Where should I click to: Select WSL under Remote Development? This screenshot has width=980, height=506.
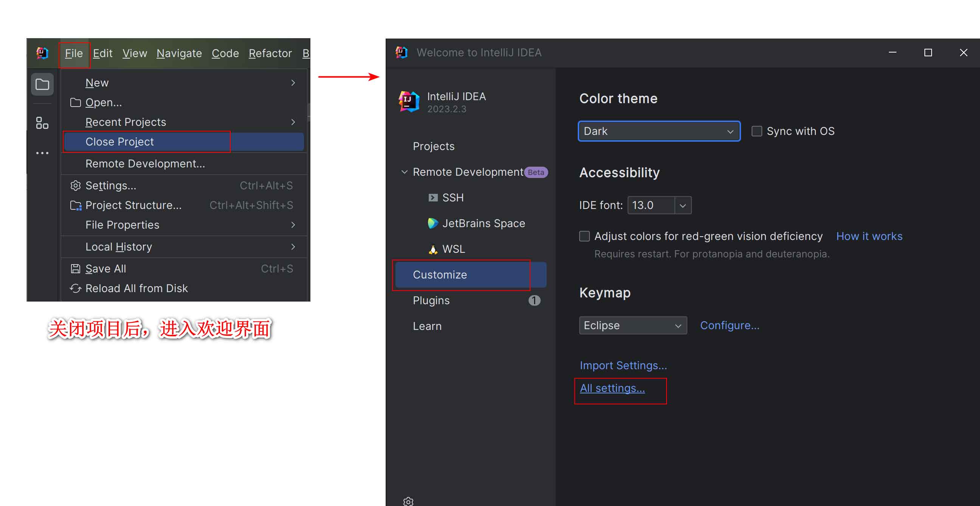pyautogui.click(x=471, y=249)
